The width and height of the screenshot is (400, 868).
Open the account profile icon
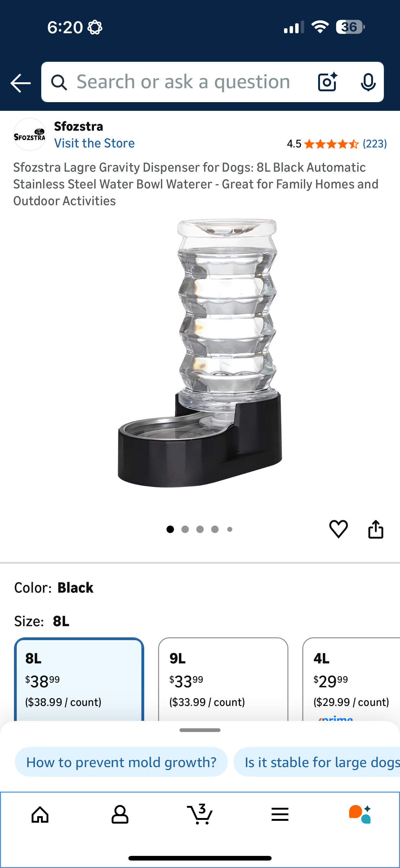click(120, 815)
